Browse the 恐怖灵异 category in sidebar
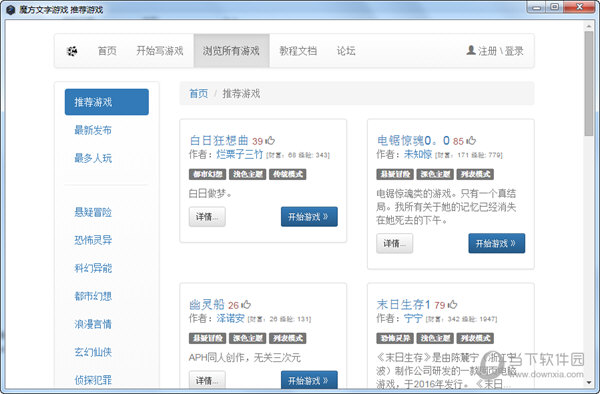600x394 pixels. tap(93, 240)
